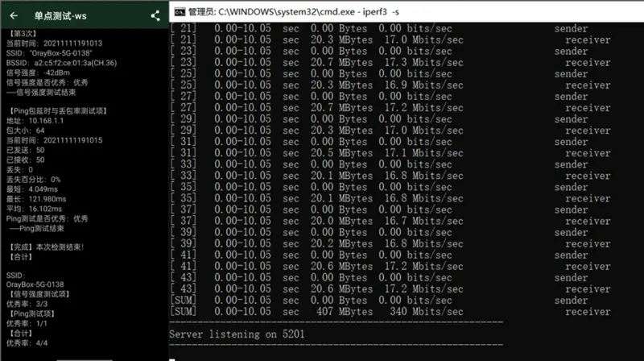Open the share icon beside 单点测试-ws
The height and width of the screenshot is (361, 644).
click(x=155, y=16)
